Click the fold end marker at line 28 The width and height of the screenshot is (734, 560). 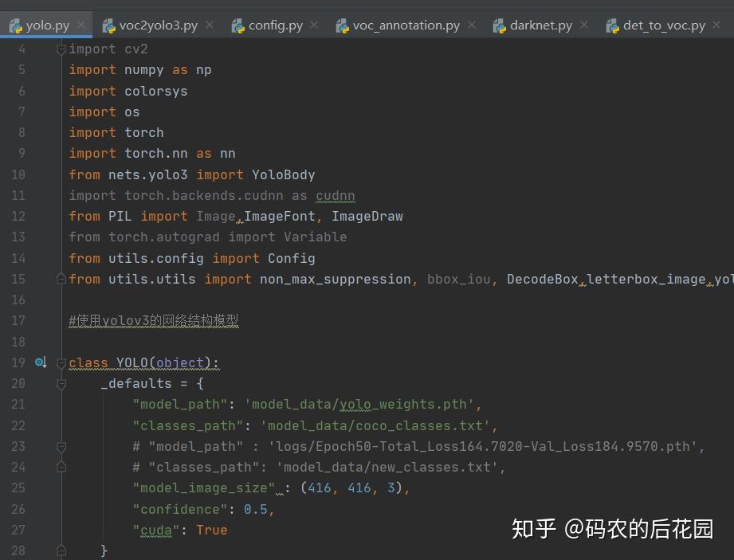click(x=61, y=549)
